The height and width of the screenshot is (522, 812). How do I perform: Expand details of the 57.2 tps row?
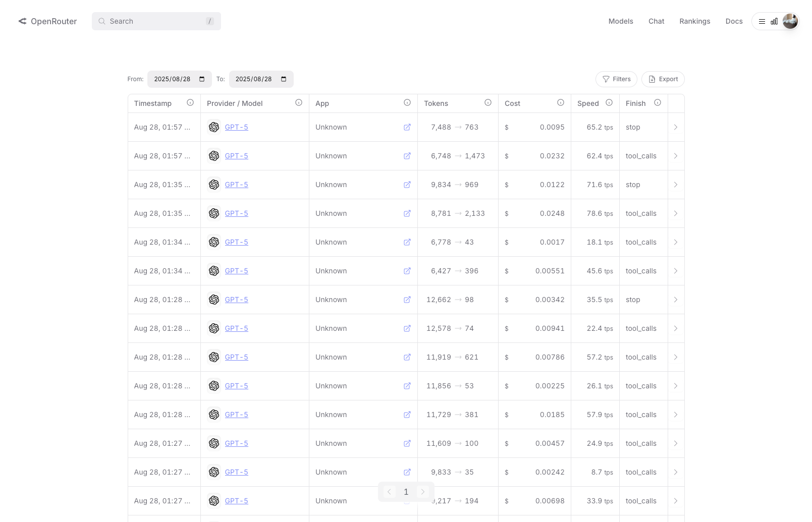676,357
